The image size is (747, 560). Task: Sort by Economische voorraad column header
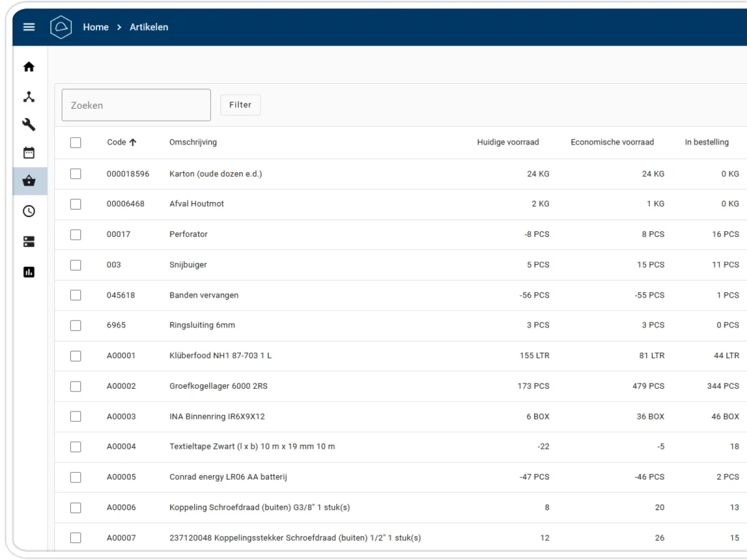(x=613, y=142)
